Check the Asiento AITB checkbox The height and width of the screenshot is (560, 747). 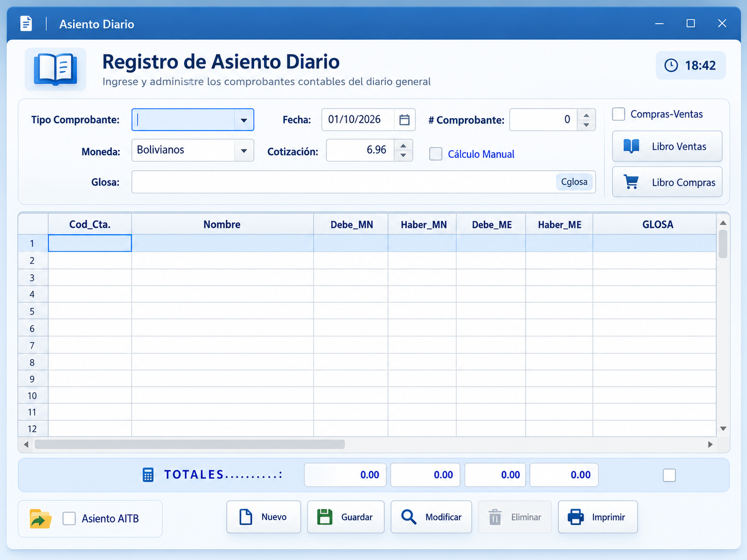pos(69,519)
